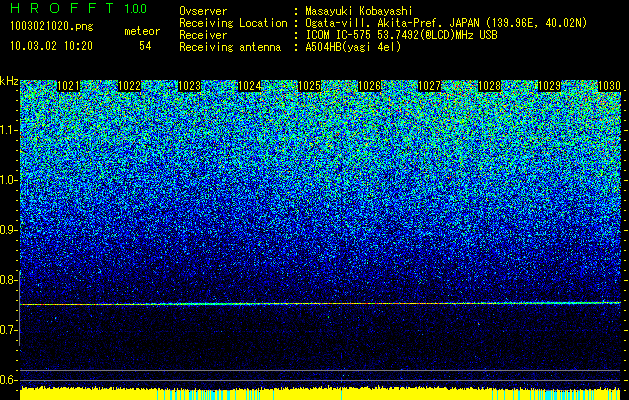Image resolution: width=629 pixels, height=400 pixels.
Task: Click the 1029 time marker
Action: tap(549, 86)
